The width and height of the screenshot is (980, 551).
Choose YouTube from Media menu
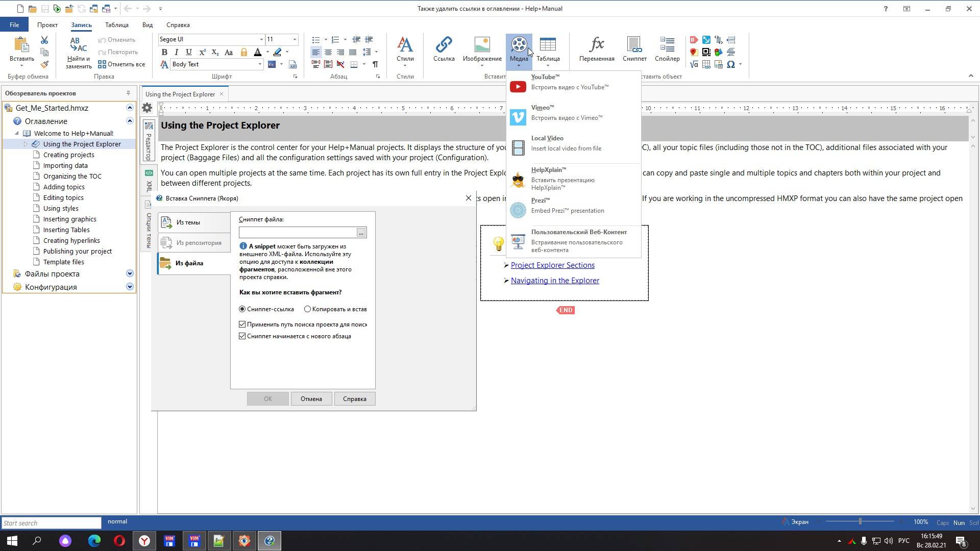pos(570,82)
